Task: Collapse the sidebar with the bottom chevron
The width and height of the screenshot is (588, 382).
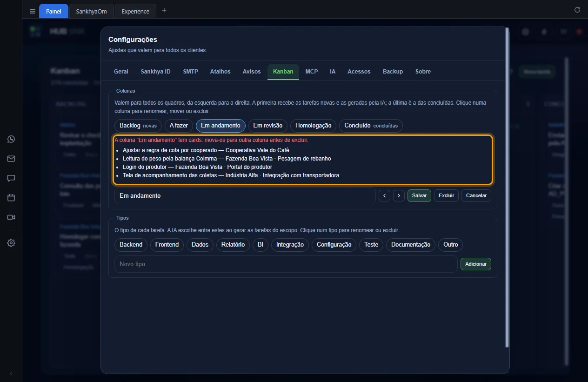Action: coord(11,374)
